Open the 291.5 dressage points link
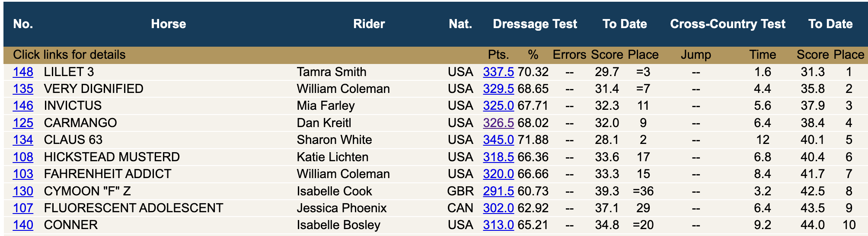 click(x=498, y=191)
